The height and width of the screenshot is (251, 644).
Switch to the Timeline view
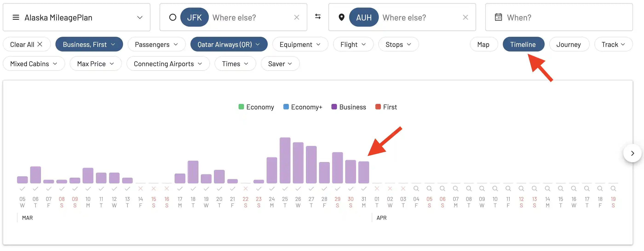coord(523,44)
